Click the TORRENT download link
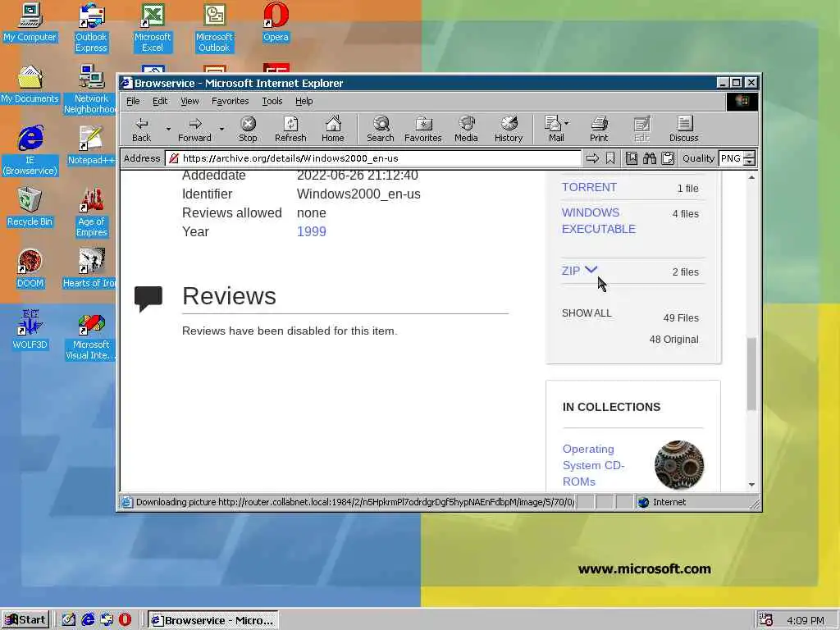 pos(589,187)
